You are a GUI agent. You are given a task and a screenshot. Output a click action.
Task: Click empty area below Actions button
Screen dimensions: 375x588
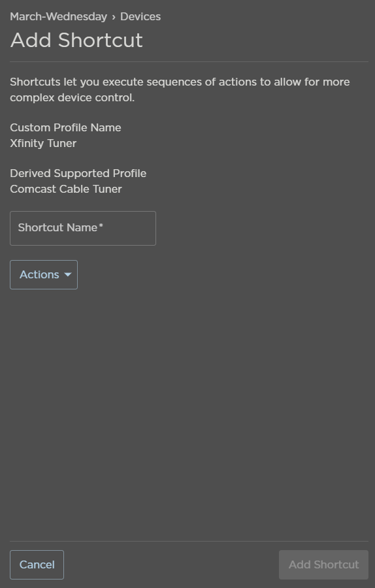pos(187,412)
